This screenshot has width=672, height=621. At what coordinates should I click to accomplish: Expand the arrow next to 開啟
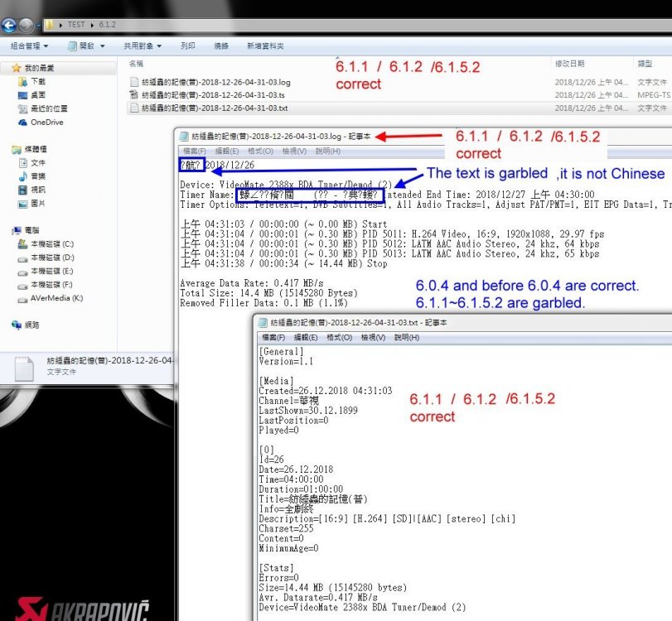coord(103,46)
